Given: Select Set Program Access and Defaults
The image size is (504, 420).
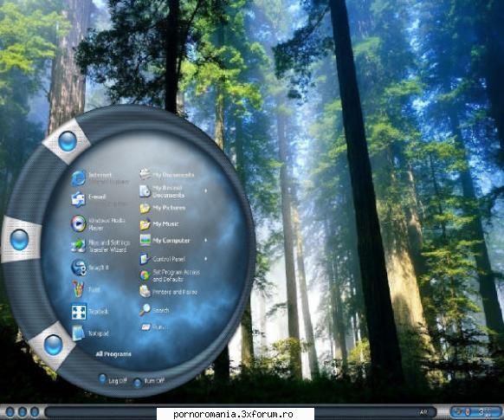Looking at the screenshot, I should (170, 275).
